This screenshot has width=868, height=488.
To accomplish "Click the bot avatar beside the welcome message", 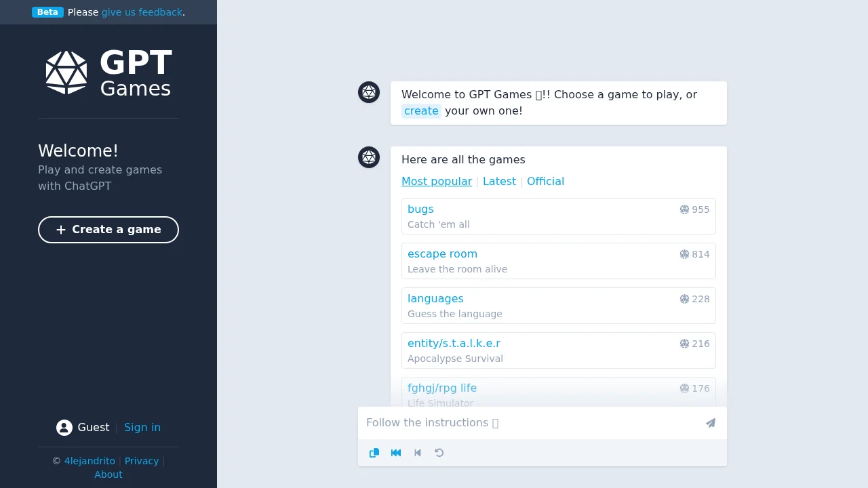I will click(x=368, y=91).
